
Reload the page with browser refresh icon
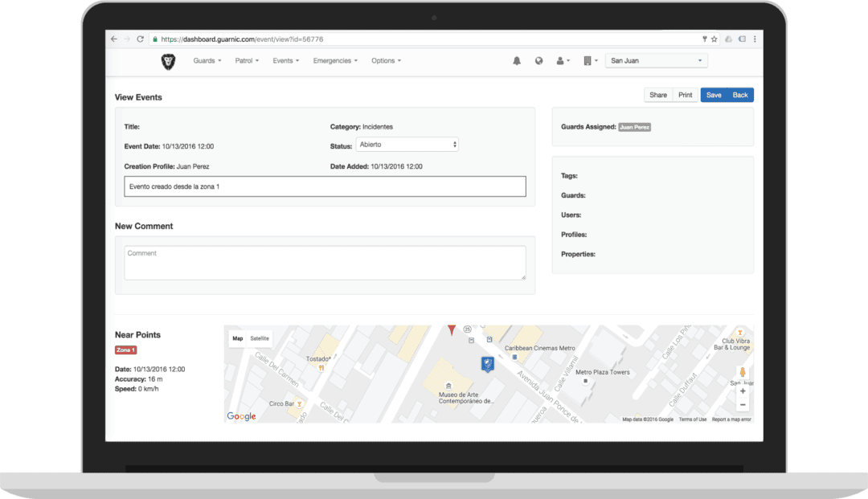tap(141, 39)
